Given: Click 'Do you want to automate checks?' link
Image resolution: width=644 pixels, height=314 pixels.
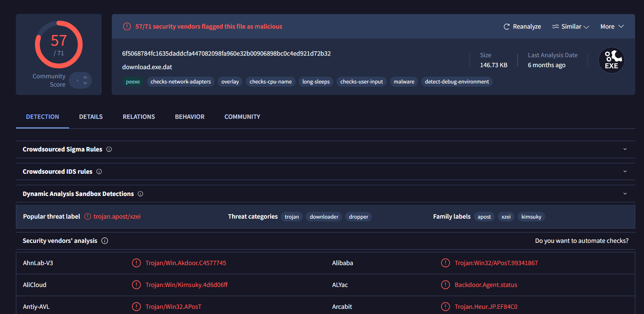Looking at the screenshot, I should pos(582,241).
